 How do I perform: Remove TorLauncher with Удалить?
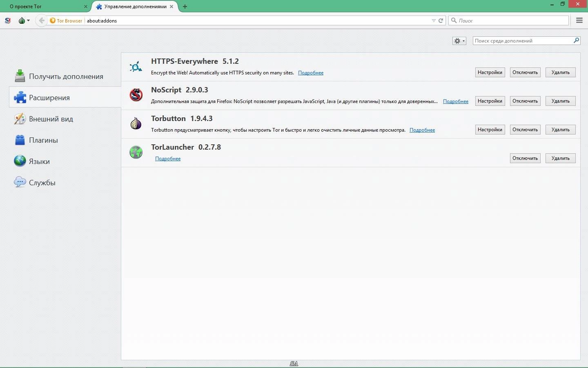click(561, 158)
